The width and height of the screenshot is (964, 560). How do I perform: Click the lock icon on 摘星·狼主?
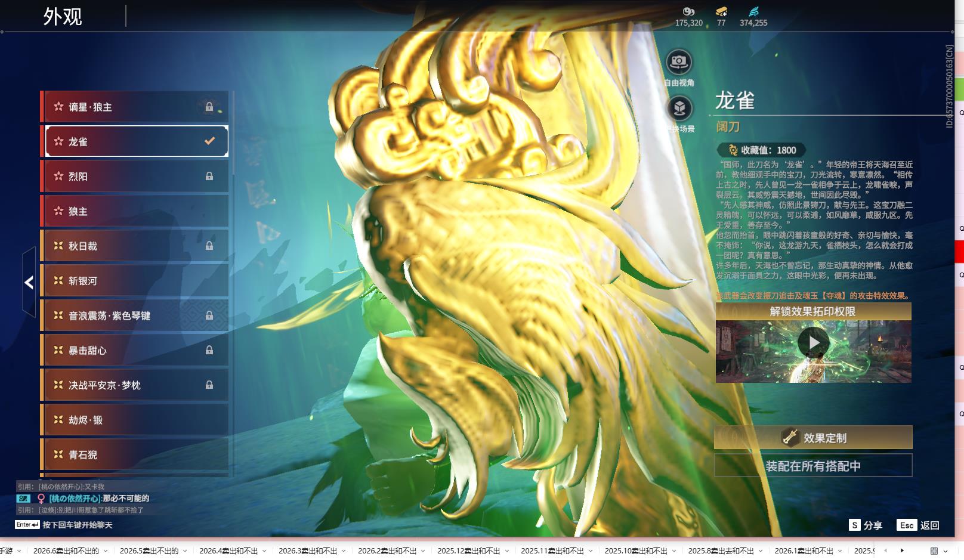tap(209, 107)
